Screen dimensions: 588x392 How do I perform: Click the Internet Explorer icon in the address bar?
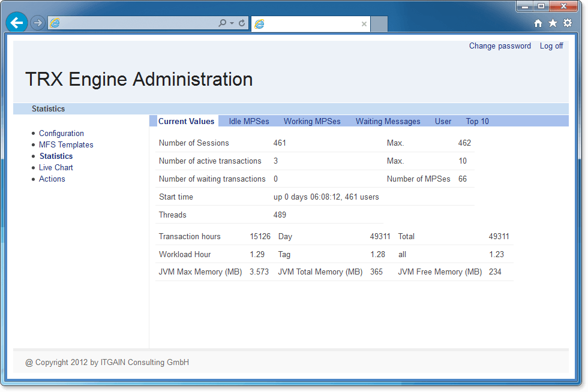point(55,22)
